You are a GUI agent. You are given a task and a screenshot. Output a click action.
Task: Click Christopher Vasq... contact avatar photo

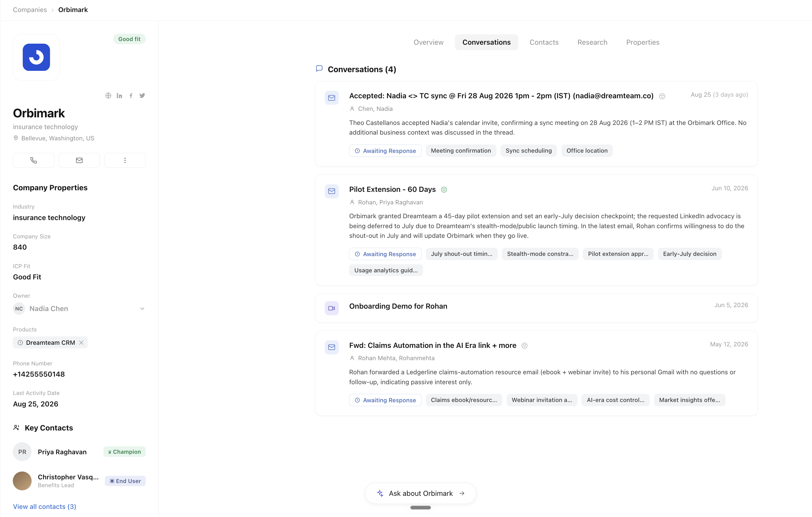[22, 481]
